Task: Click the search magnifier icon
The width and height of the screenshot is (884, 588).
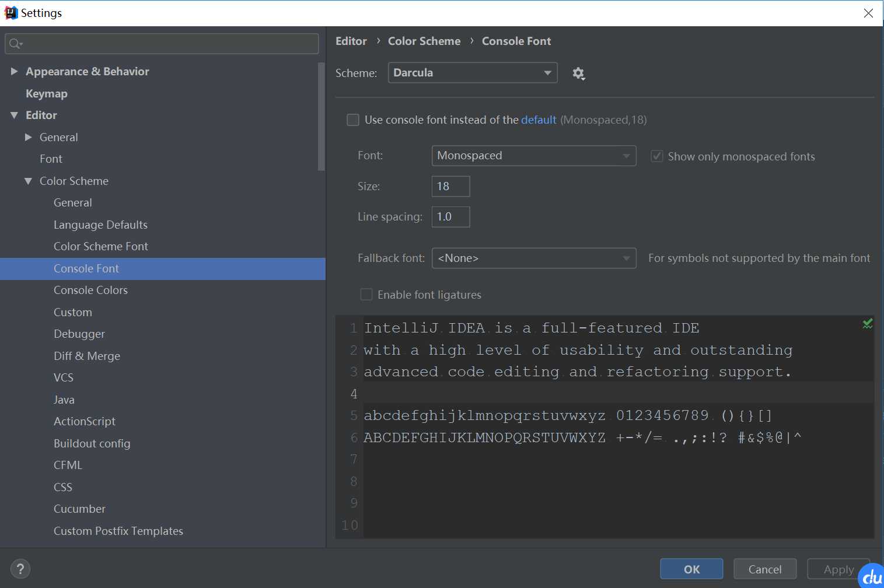Action: (16, 44)
